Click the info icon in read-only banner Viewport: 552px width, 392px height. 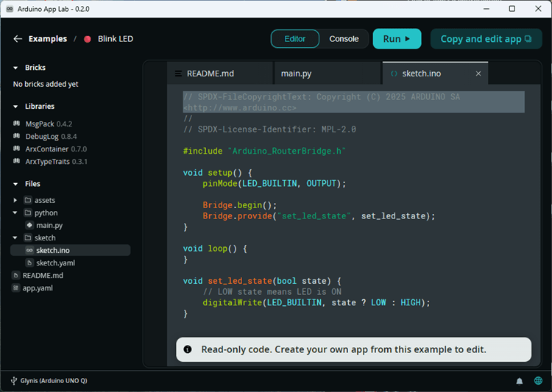(x=188, y=349)
